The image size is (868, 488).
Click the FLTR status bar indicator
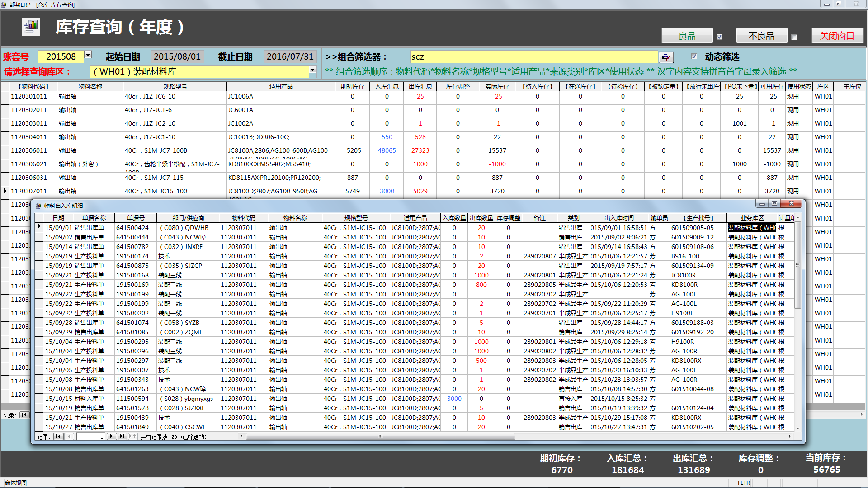[744, 483]
